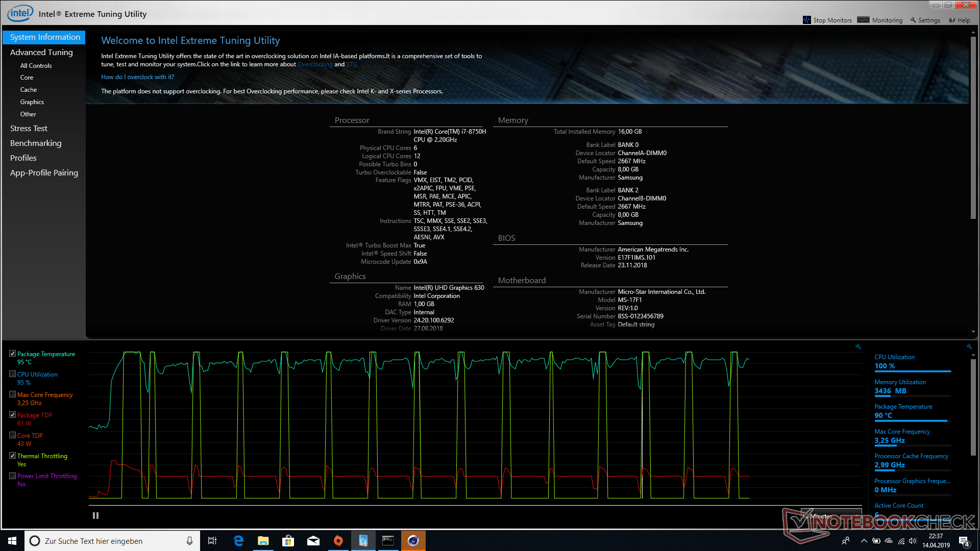Select Stress Test in the sidebar

pos(29,129)
